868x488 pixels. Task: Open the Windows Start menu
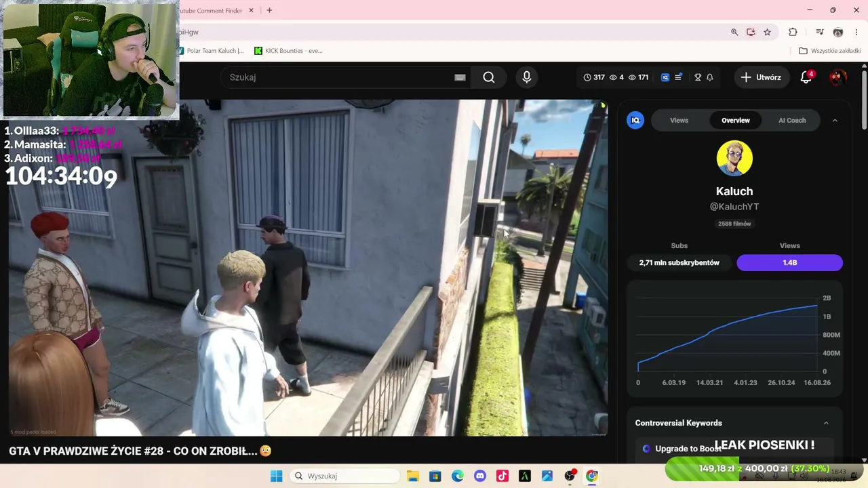click(276, 476)
